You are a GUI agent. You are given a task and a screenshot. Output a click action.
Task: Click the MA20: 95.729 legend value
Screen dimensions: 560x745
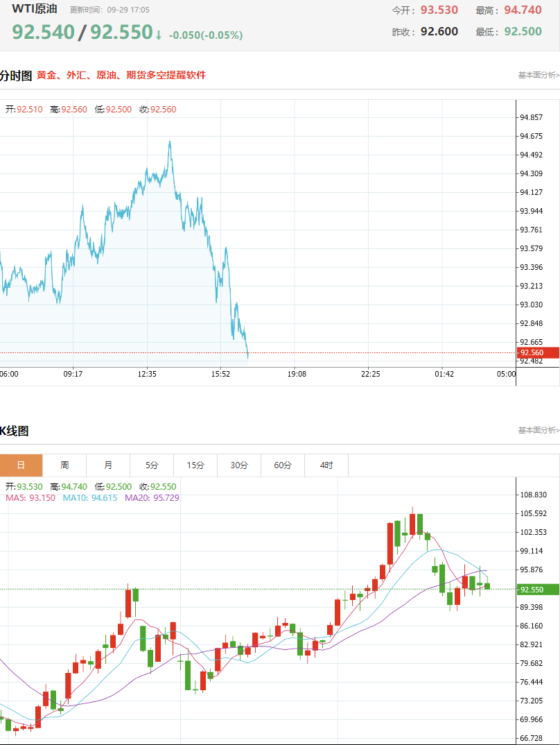(152, 498)
